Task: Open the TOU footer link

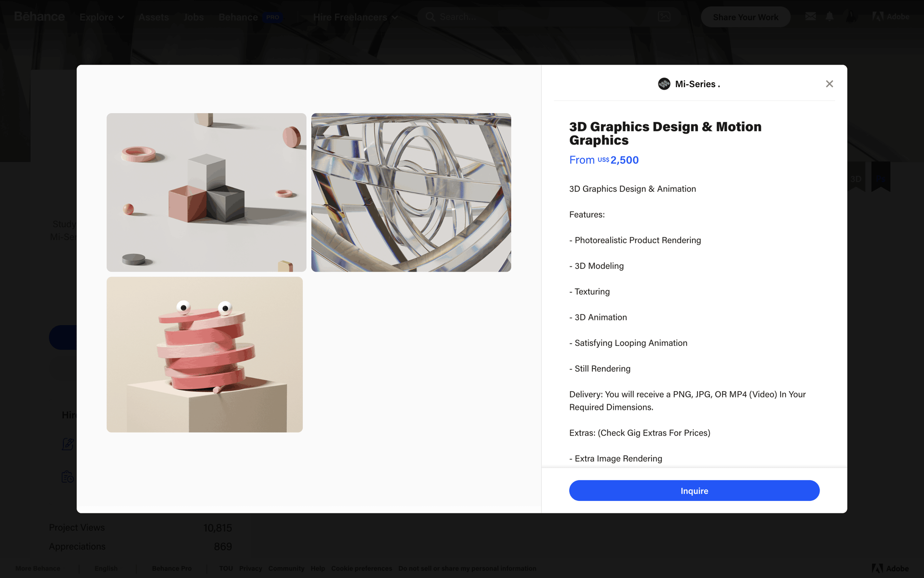Action: point(226,568)
